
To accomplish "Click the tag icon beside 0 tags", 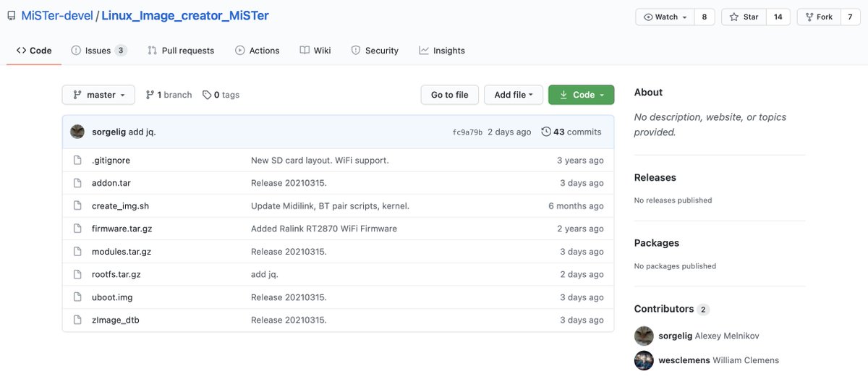I will (x=207, y=95).
